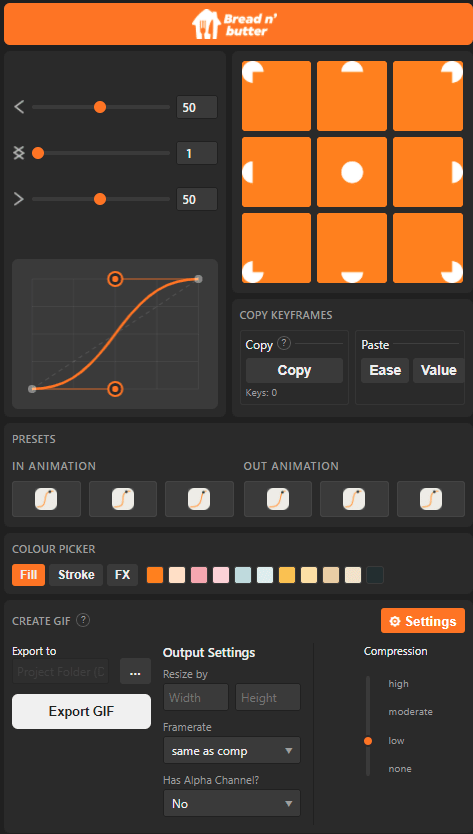Set anchor point to bottom-left

[276, 248]
